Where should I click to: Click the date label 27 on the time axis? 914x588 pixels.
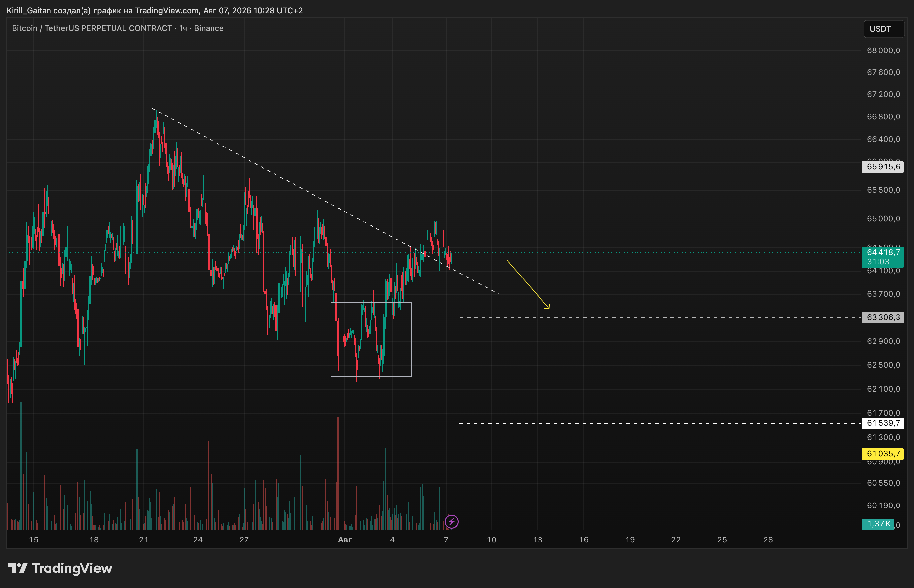(244, 540)
